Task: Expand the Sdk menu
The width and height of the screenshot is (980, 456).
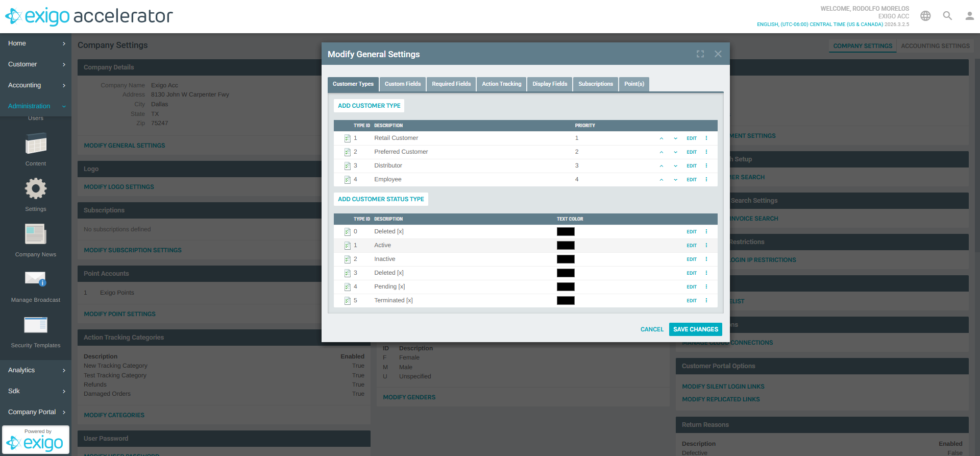Action: point(36,391)
